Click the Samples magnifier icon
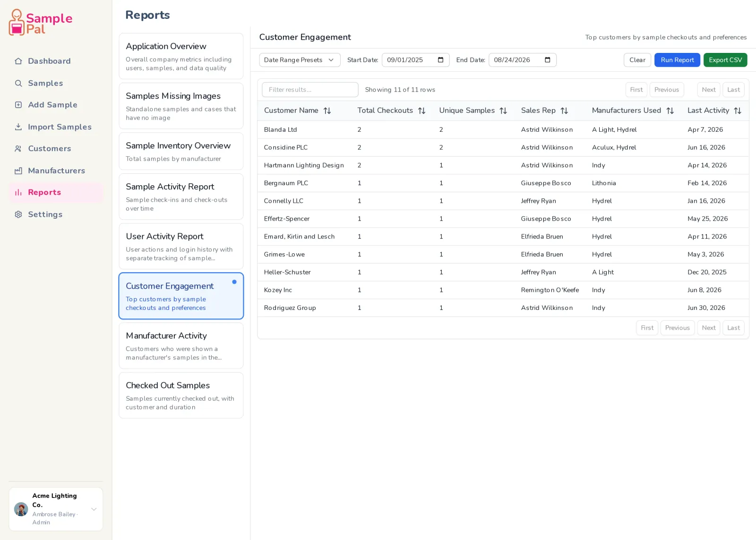The height and width of the screenshot is (540, 756). point(18,83)
